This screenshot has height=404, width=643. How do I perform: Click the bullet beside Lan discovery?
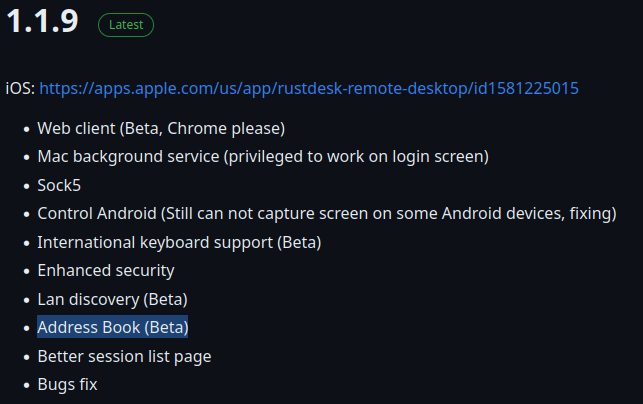coord(25,299)
